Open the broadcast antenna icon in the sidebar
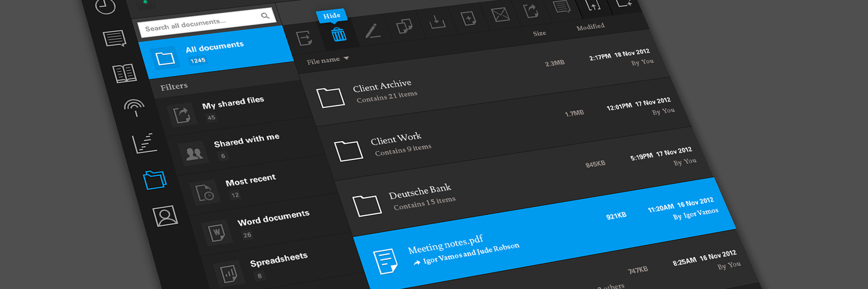 click(x=135, y=108)
